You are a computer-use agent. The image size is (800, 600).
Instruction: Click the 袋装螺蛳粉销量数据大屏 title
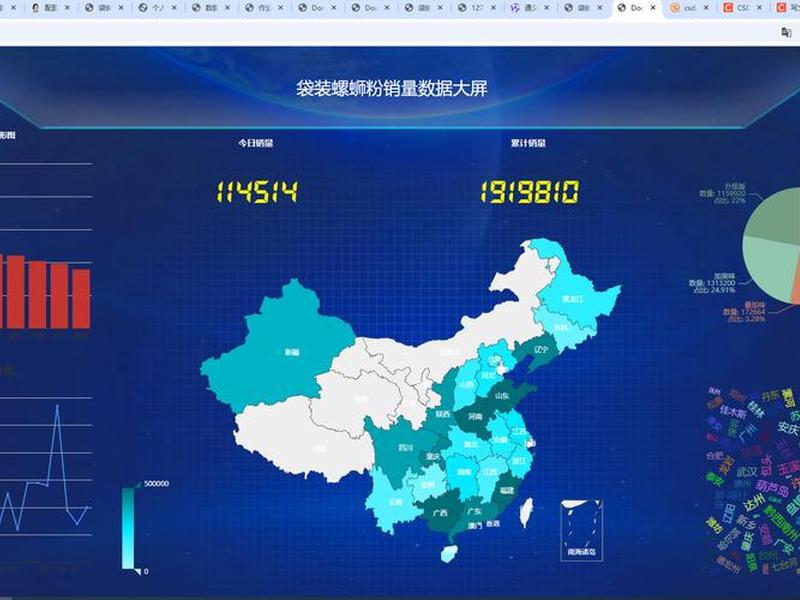pos(392,88)
